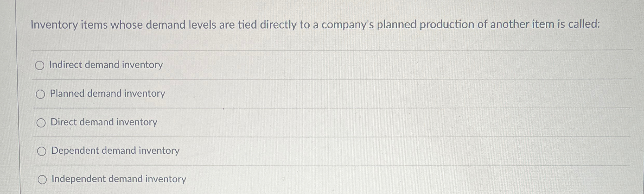Select the Independent demand inventory radio button
The image size is (644, 194).
[43, 180]
